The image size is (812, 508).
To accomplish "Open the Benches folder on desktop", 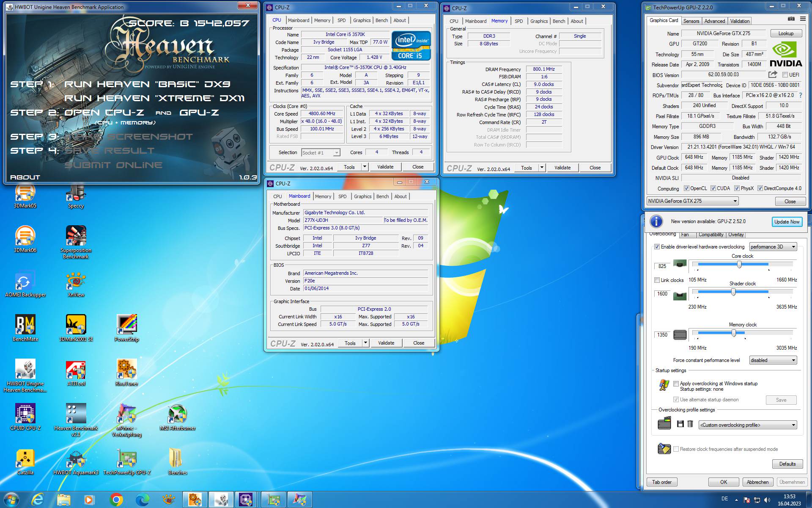I will pos(178,461).
